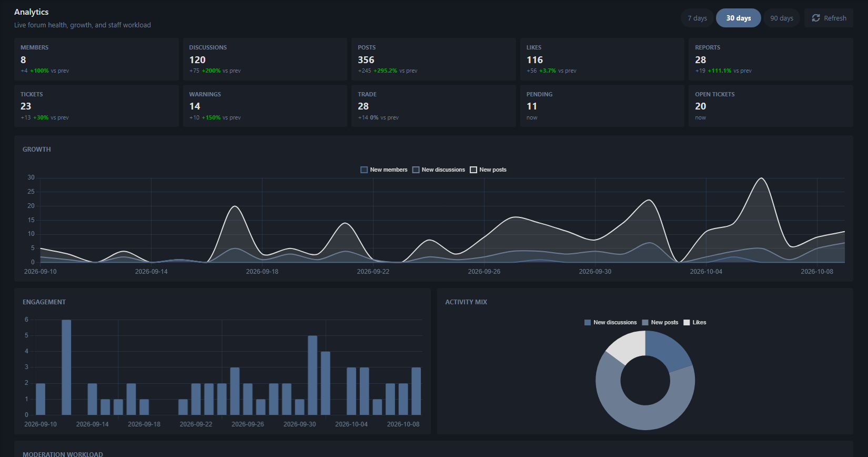The height and width of the screenshot is (457, 868).
Task: Click the 2026-10-04 label on Engagement chart axis
Action: click(351, 424)
